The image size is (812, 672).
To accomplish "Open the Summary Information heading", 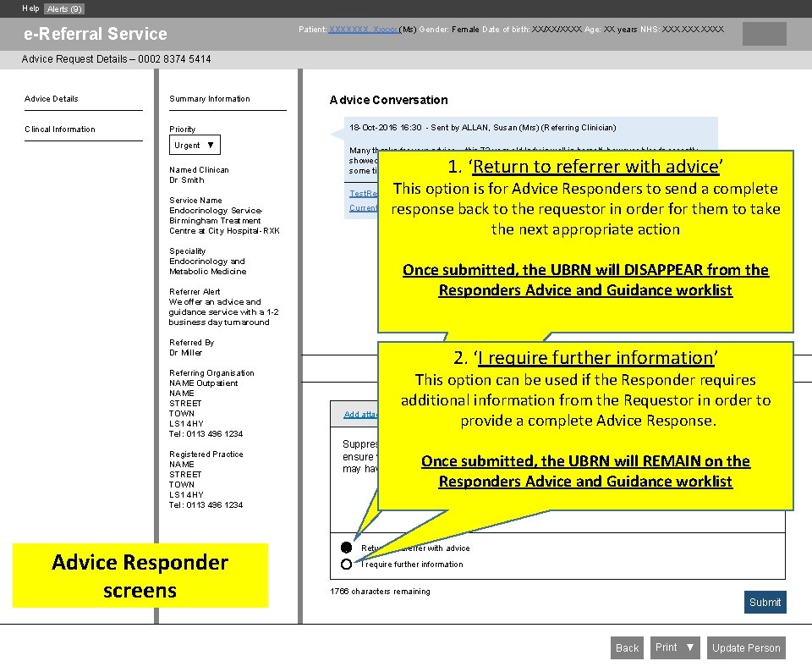I will pyautogui.click(x=209, y=99).
